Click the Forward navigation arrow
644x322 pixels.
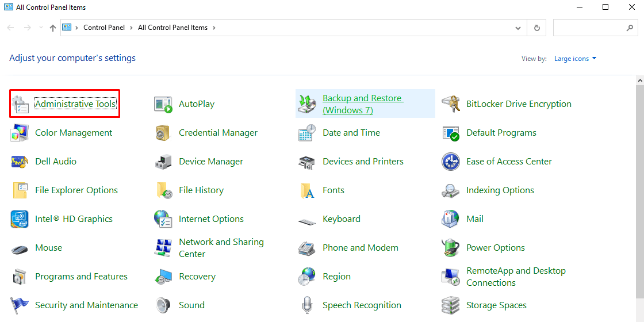[28, 28]
